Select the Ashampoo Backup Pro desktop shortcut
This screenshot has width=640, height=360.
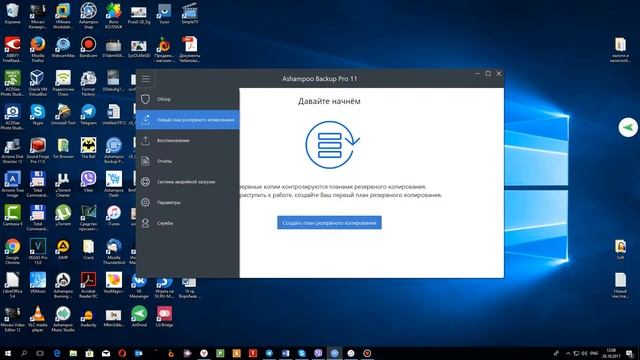pos(113,151)
